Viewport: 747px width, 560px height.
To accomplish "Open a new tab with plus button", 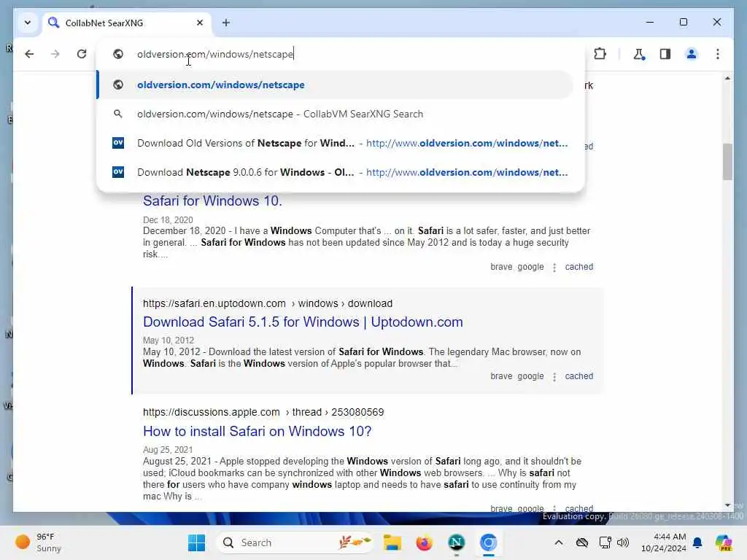I will [x=226, y=23].
